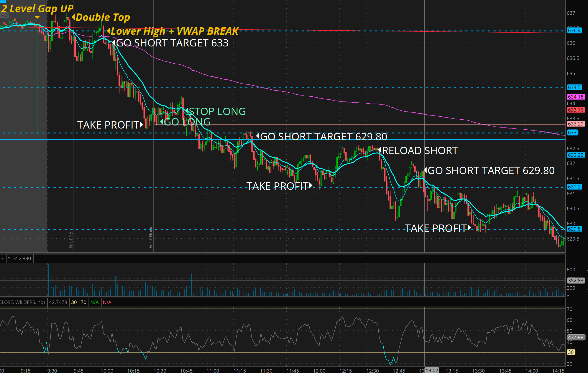Click the yellow 70 overbought value box
This screenshot has height=373, width=588.
84,302
